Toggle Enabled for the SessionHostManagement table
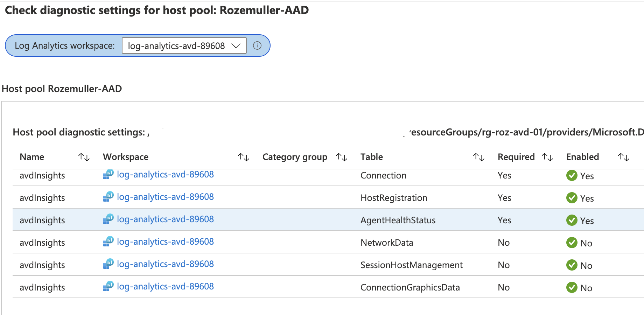 [x=572, y=265]
